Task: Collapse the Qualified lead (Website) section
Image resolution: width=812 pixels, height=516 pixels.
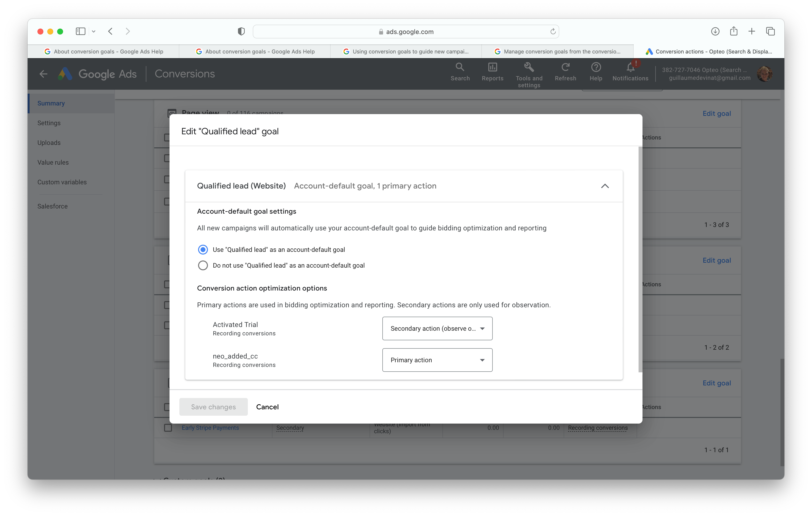Action: click(x=605, y=186)
